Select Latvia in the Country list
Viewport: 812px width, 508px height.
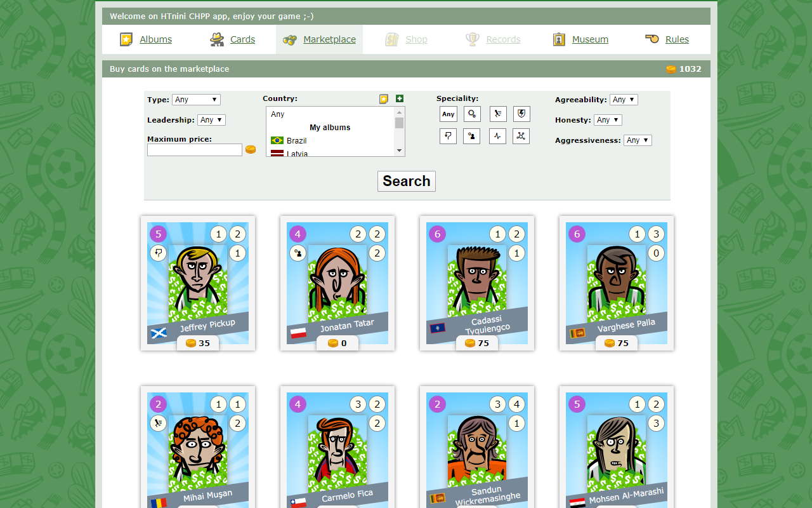coord(330,153)
